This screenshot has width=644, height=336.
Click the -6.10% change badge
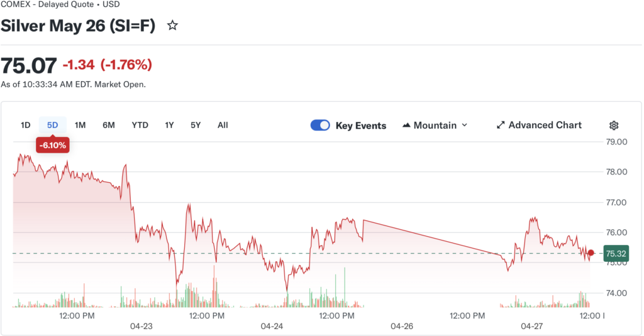(x=53, y=145)
